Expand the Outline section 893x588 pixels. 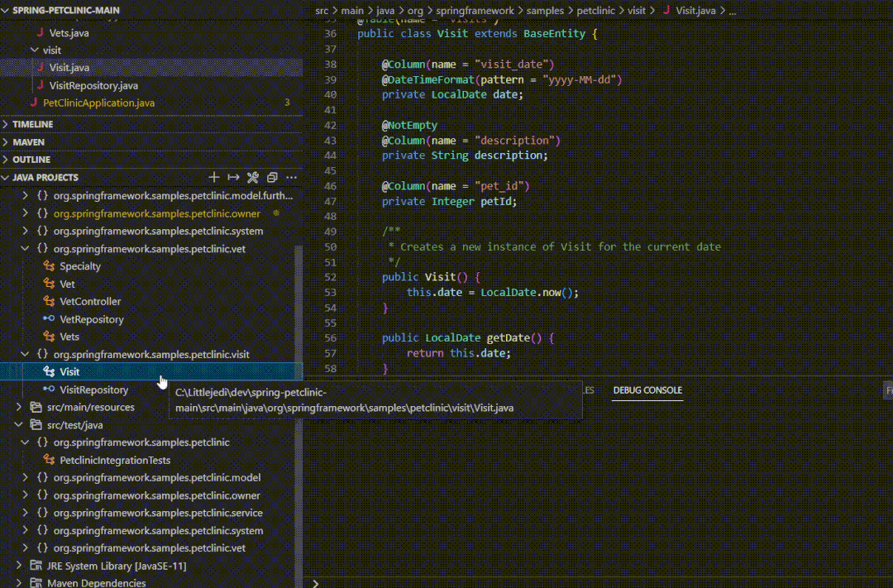point(31,160)
